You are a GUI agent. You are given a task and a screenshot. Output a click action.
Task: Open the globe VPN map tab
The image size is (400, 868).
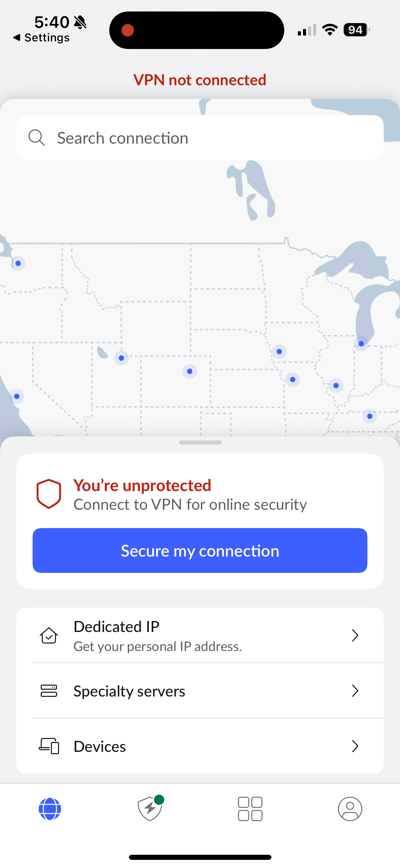pyautogui.click(x=50, y=809)
